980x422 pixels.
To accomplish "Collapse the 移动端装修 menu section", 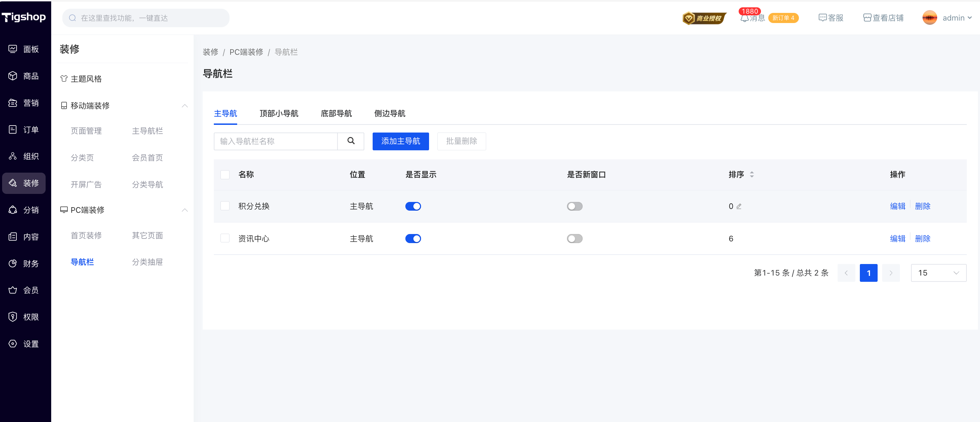I will coord(185,105).
